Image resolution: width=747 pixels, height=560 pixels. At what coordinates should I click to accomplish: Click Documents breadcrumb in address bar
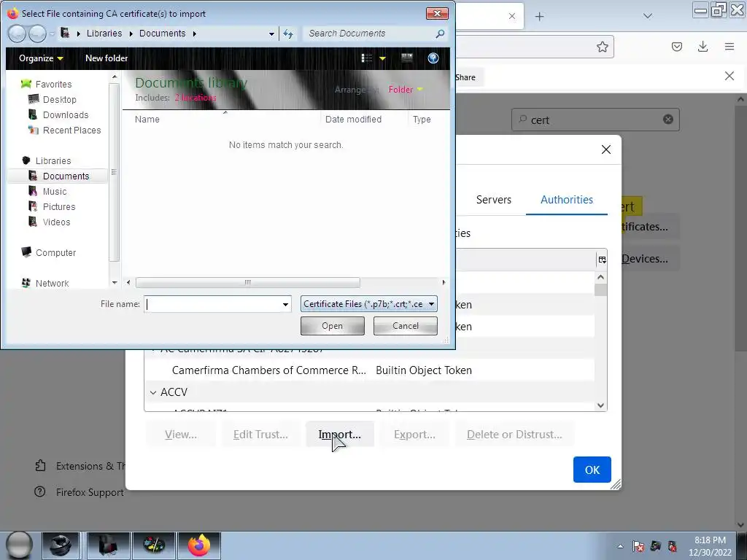[163, 34]
